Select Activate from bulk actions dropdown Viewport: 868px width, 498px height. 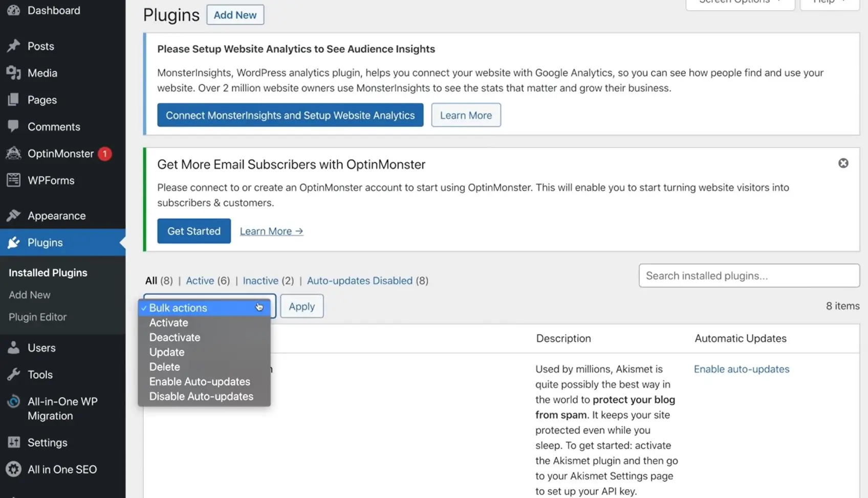pyautogui.click(x=168, y=323)
